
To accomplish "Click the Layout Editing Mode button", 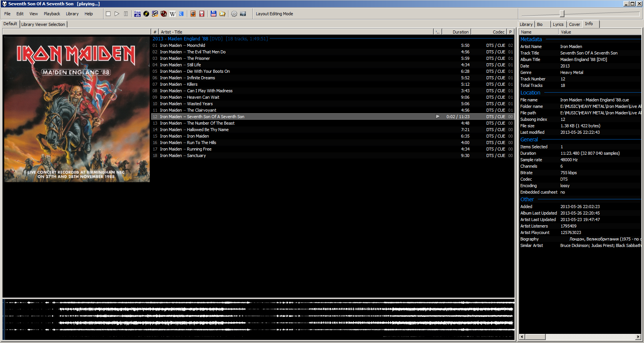I will [x=274, y=14].
